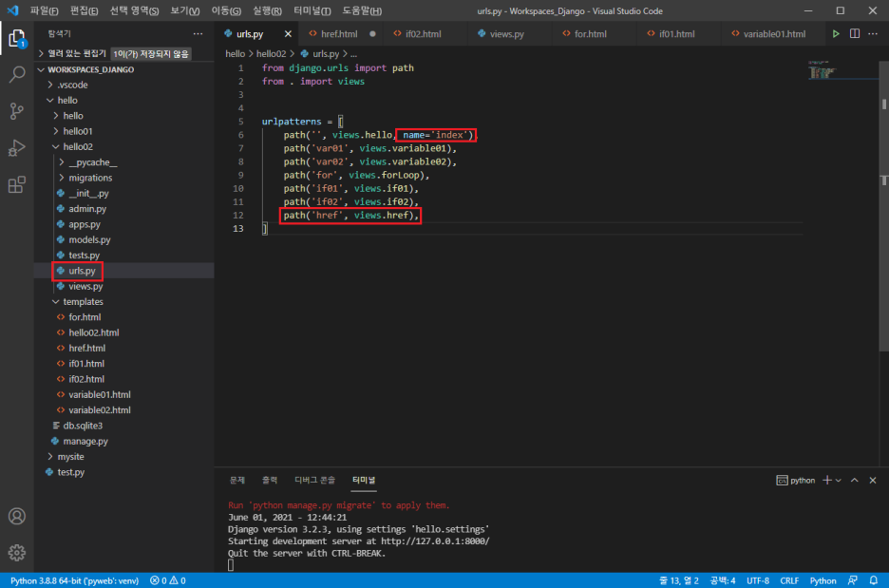Switch to the 문제 panel tab
This screenshot has width=889, height=588.
tap(237, 481)
